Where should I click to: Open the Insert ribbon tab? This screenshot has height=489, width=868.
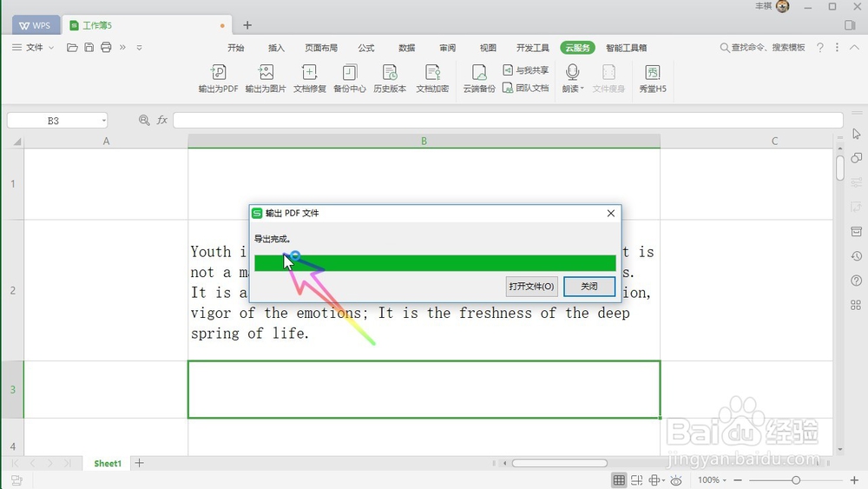[x=276, y=48]
